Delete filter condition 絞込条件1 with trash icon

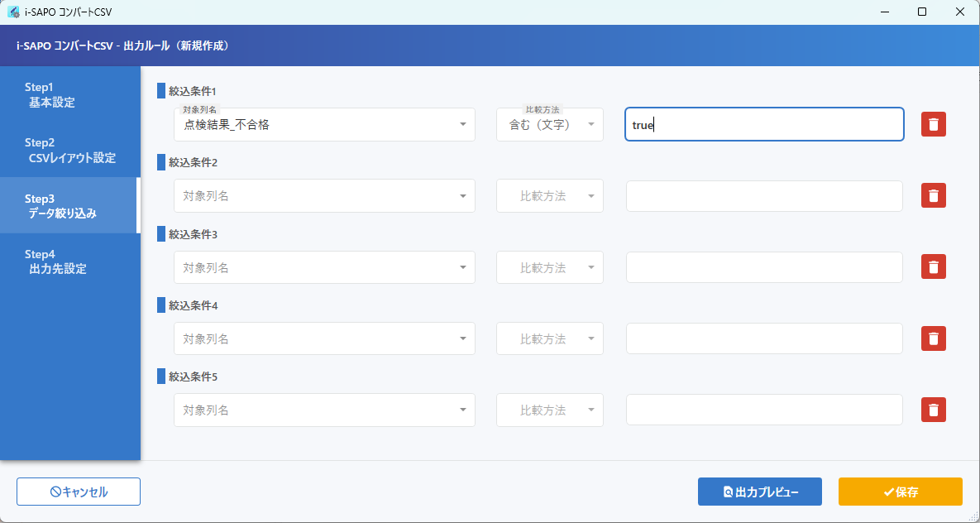(933, 124)
